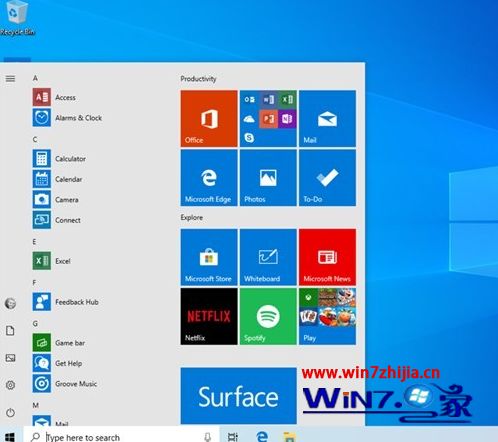Image resolution: width=498 pixels, height=442 pixels.
Task: Open OneDrive in the Office folder tile
Action: 249,119
